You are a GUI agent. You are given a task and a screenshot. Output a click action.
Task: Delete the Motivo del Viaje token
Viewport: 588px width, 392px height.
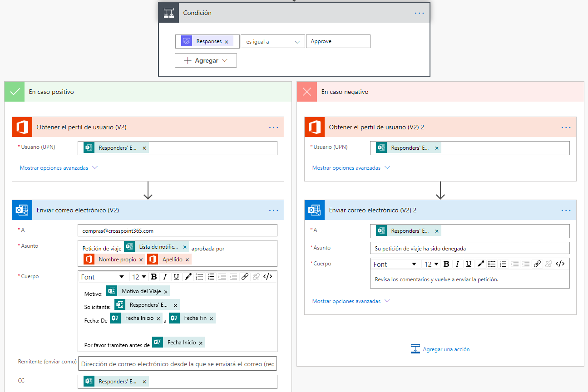[166, 292]
